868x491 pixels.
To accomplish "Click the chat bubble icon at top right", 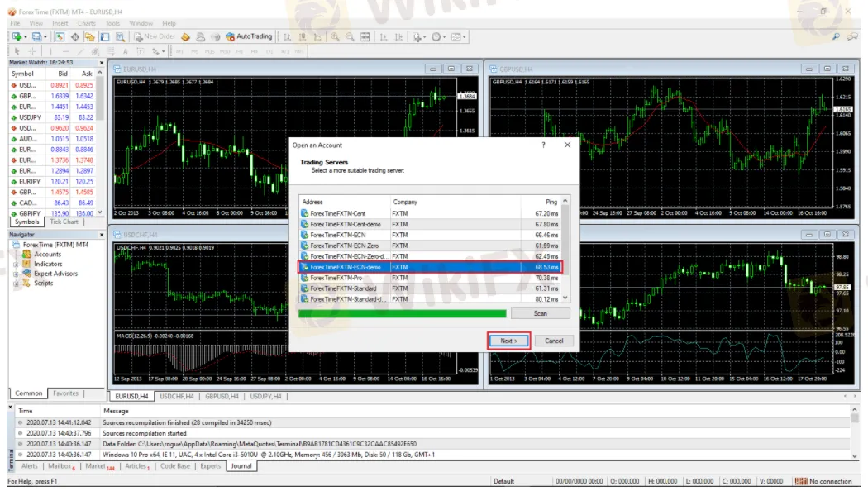I will tap(852, 36).
